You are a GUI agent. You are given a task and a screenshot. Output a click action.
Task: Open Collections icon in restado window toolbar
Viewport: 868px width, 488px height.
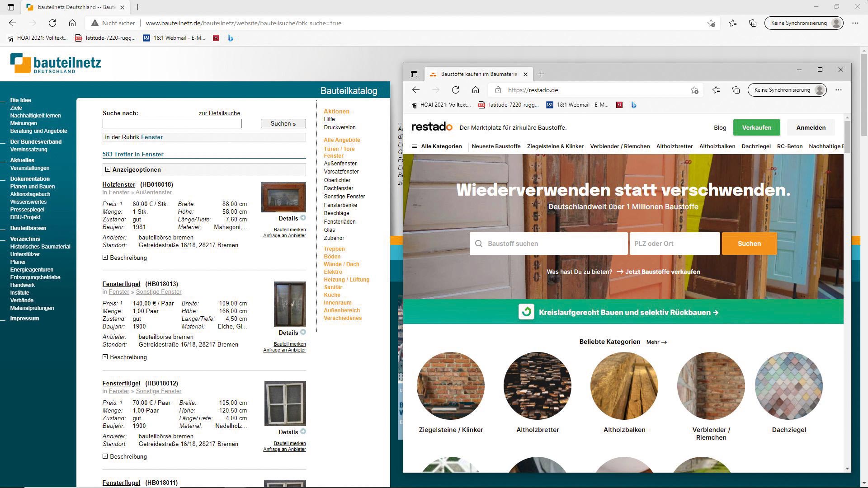click(736, 90)
